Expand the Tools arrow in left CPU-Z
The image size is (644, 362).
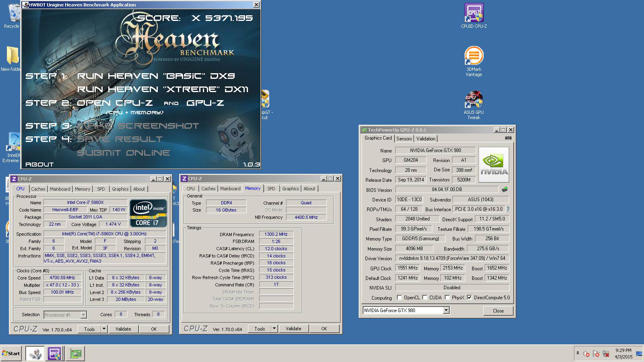(104, 329)
